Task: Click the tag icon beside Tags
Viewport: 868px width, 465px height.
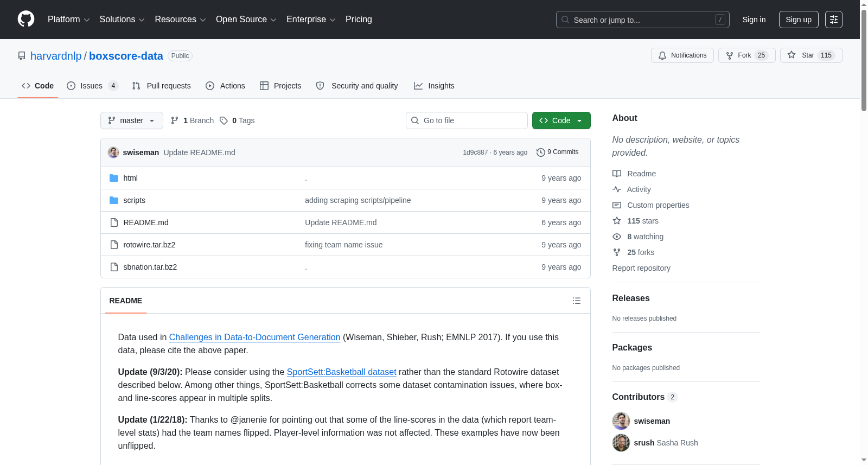Action: [x=224, y=120]
